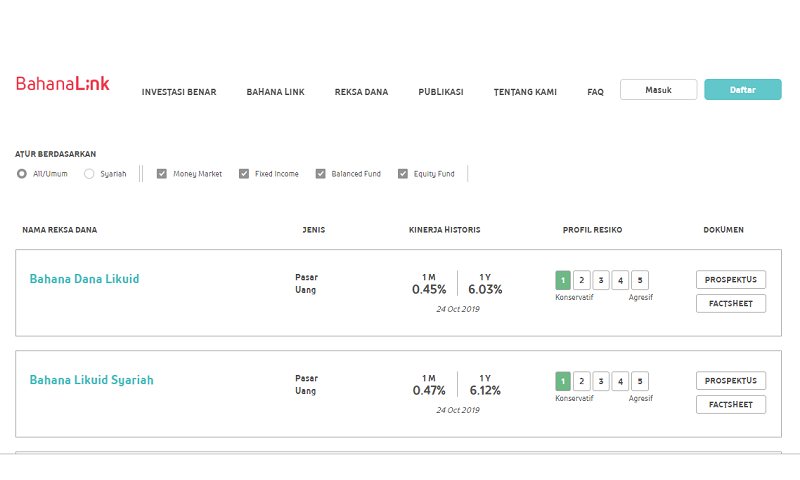
Task: Click the Masuk login button
Action: 658,90
